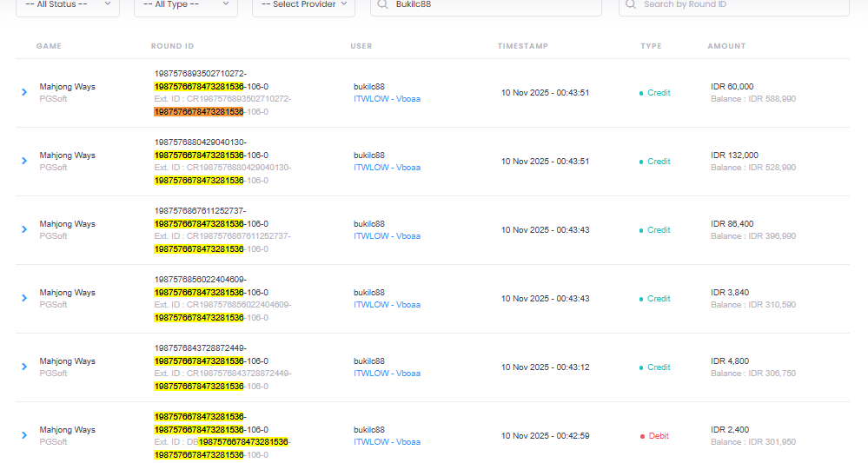Click Credit label in IDR 4,800 row
The height and width of the screenshot is (463, 868).
[x=659, y=367]
